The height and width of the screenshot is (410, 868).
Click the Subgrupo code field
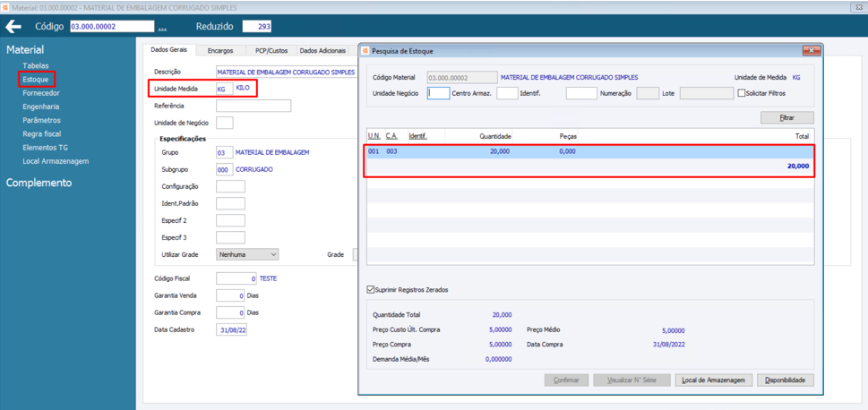click(x=224, y=169)
